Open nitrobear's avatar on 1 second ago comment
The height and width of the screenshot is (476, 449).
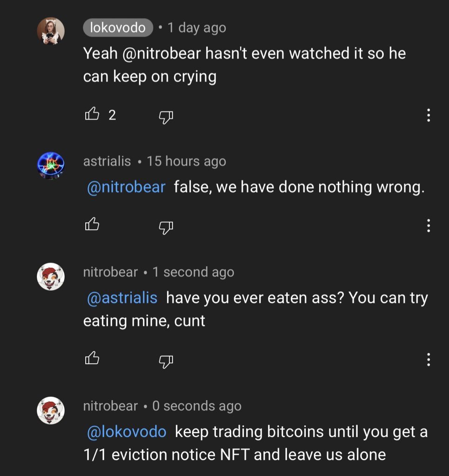click(50, 277)
